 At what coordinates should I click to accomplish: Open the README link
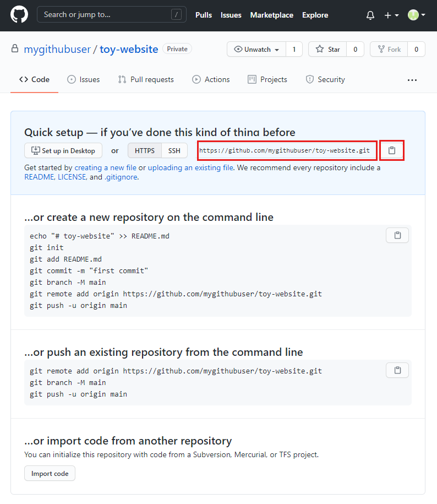(x=39, y=177)
